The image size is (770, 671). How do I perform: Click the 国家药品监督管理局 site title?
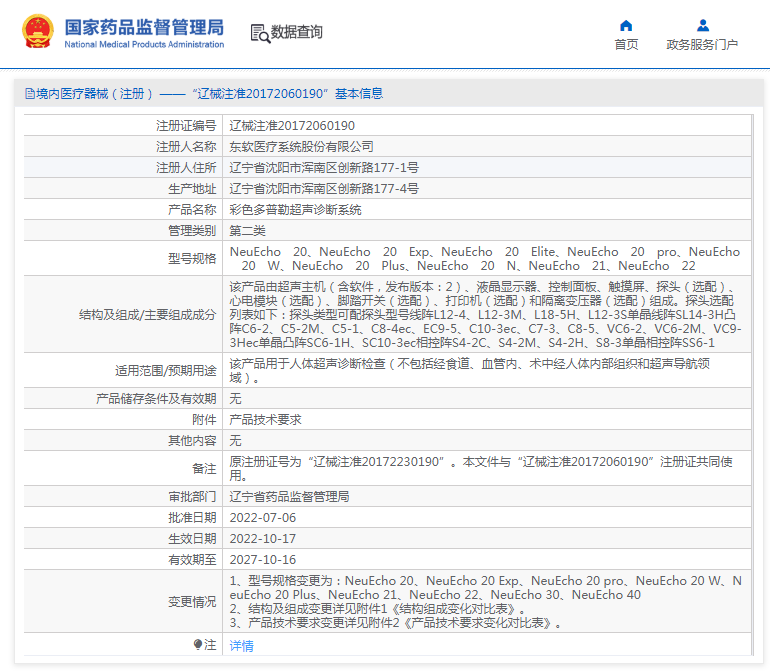[144, 28]
